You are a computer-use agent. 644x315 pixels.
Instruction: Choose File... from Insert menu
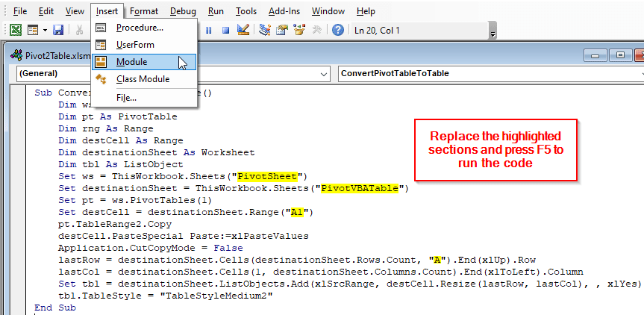point(144,98)
